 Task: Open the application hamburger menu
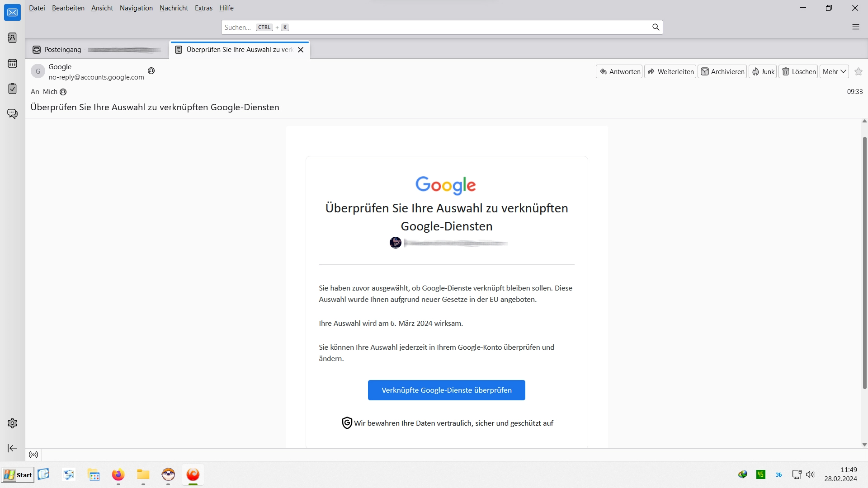click(855, 27)
